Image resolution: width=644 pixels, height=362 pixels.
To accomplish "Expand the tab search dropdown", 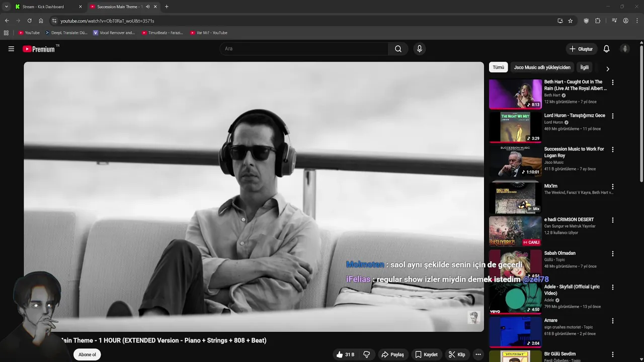I will [x=6, y=7].
